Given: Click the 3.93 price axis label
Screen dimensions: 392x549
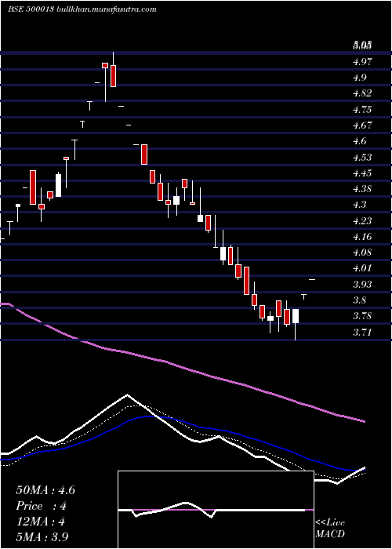Looking at the screenshot, I should click(362, 284).
